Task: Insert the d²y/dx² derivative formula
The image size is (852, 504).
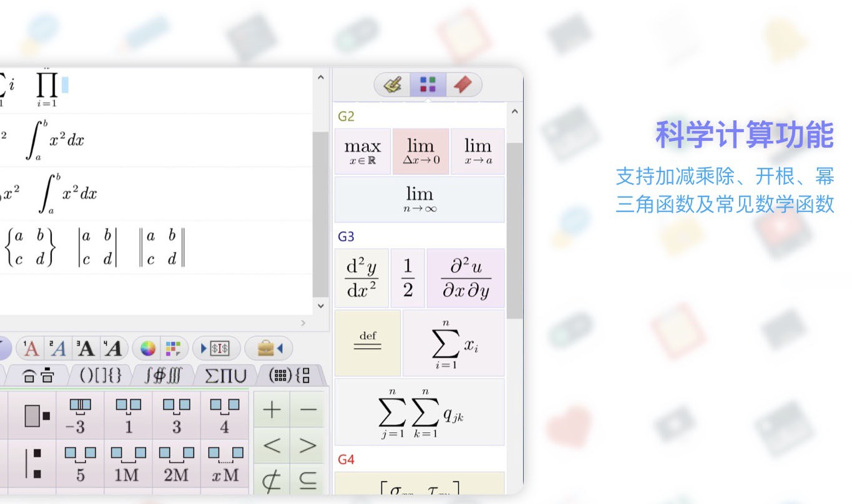Action: (361, 278)
